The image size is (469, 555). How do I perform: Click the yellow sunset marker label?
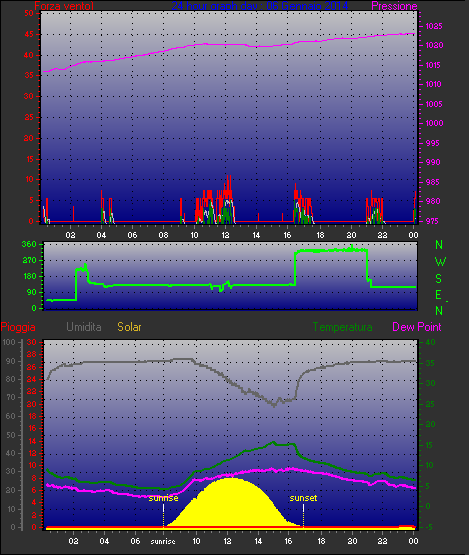(x=303, y=498)
